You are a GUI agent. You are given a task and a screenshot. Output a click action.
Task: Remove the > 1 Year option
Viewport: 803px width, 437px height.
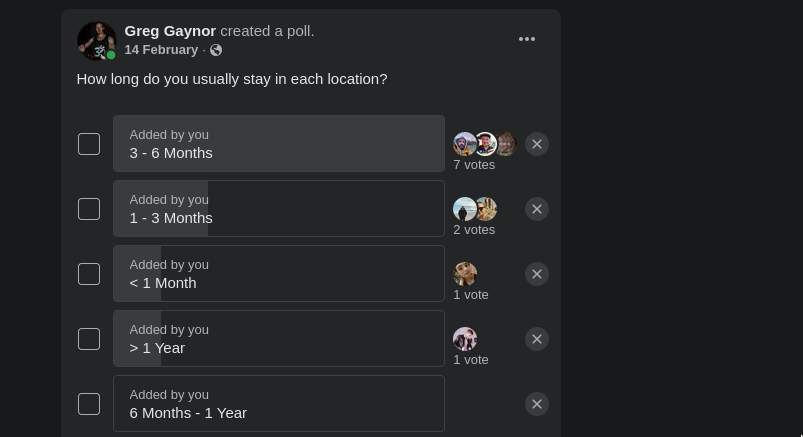537,339
